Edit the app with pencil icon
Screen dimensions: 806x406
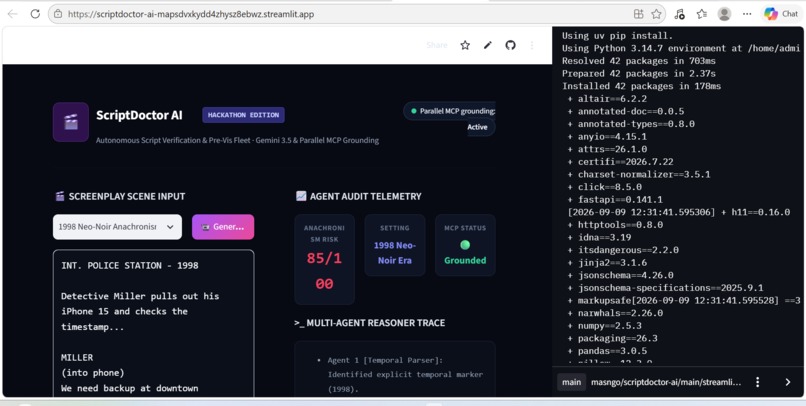point(488,45)
